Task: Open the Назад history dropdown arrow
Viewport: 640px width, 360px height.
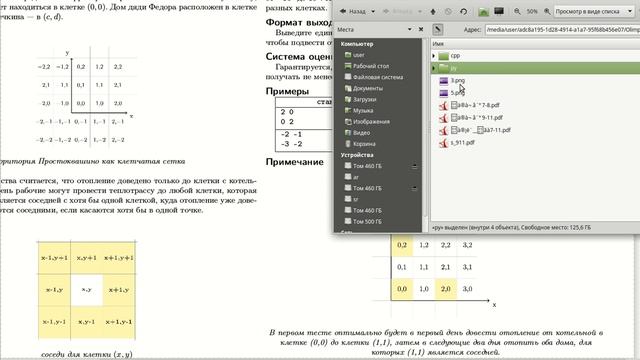Action: (373, 11)
